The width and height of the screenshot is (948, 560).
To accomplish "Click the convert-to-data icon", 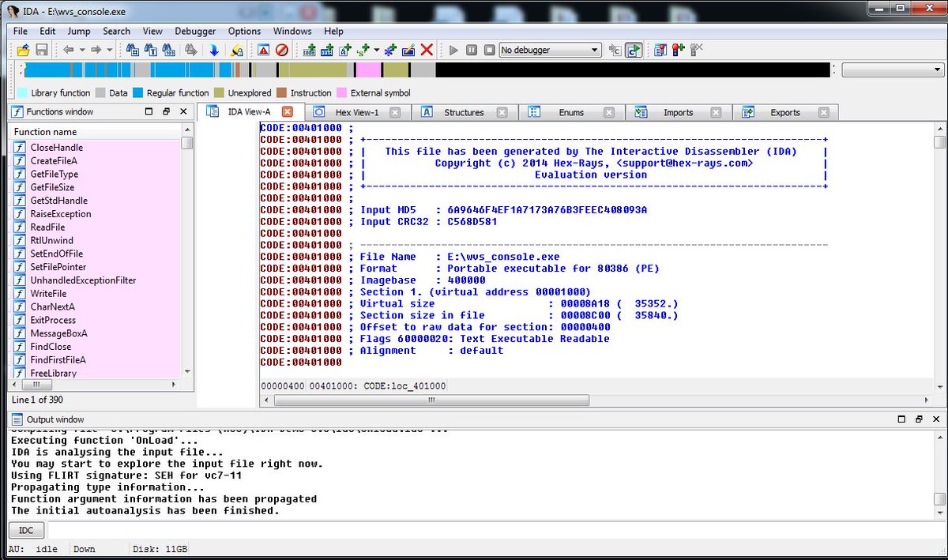I will tap(327, 50).
